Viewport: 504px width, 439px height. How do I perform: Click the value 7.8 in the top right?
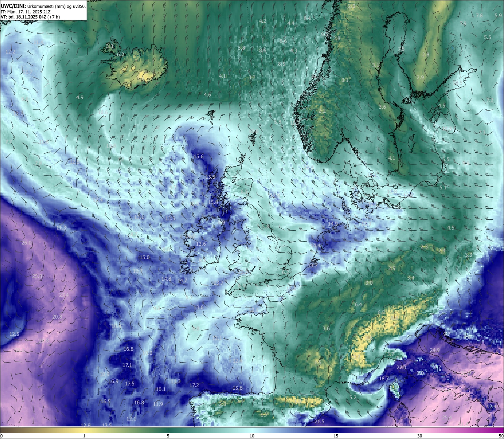(479, 15)
